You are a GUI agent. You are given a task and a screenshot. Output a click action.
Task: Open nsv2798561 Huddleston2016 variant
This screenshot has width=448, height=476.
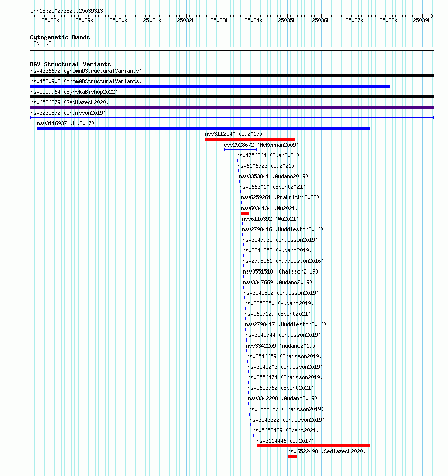(x=283, y=261)
